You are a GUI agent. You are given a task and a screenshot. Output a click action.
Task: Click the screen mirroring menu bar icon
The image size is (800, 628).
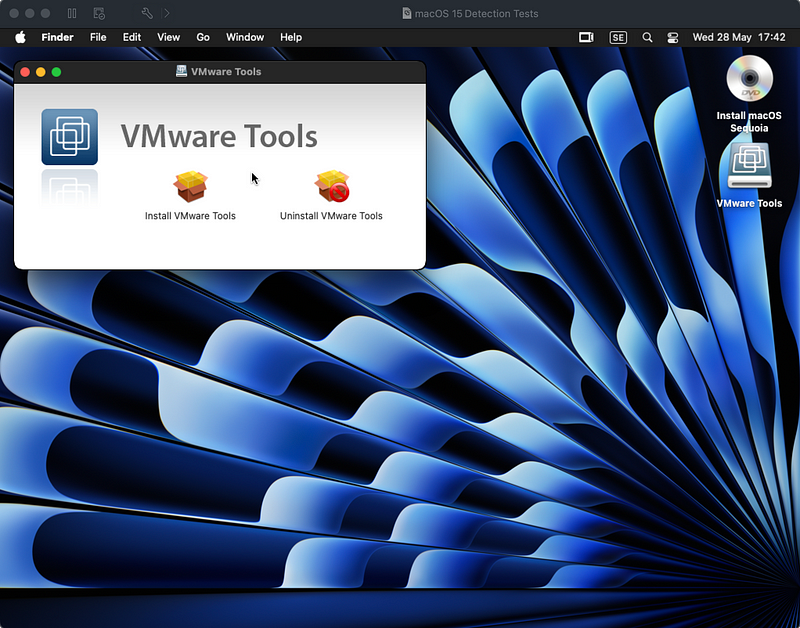click(586, 37)
